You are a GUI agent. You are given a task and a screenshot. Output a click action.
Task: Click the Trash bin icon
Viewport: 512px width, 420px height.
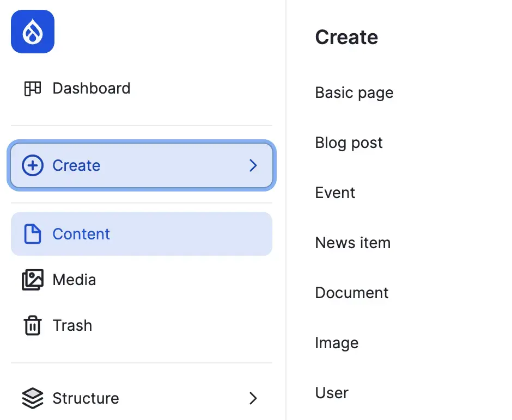33,325
